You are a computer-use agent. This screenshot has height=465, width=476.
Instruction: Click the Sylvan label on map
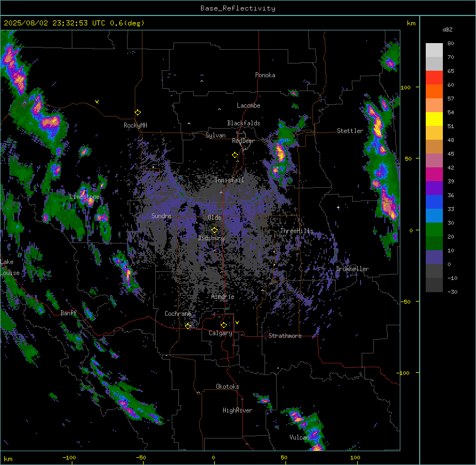(x=215, y=135)
